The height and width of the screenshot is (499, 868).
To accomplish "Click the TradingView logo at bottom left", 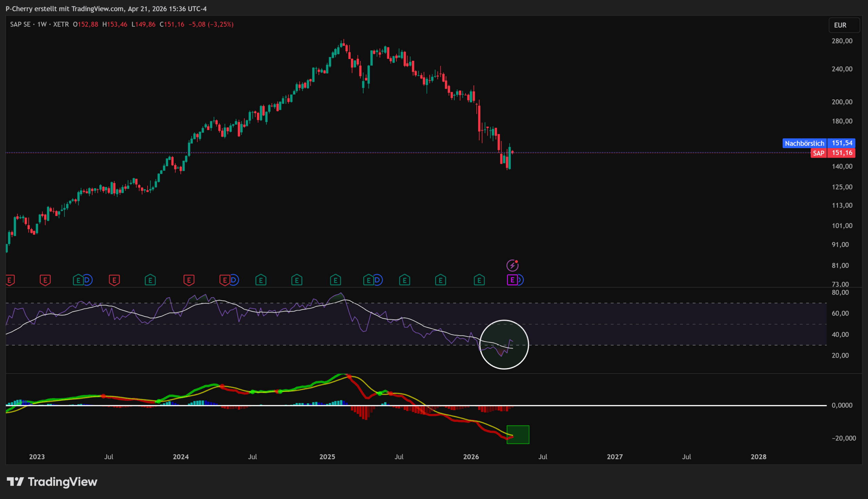I will (52, 481).
